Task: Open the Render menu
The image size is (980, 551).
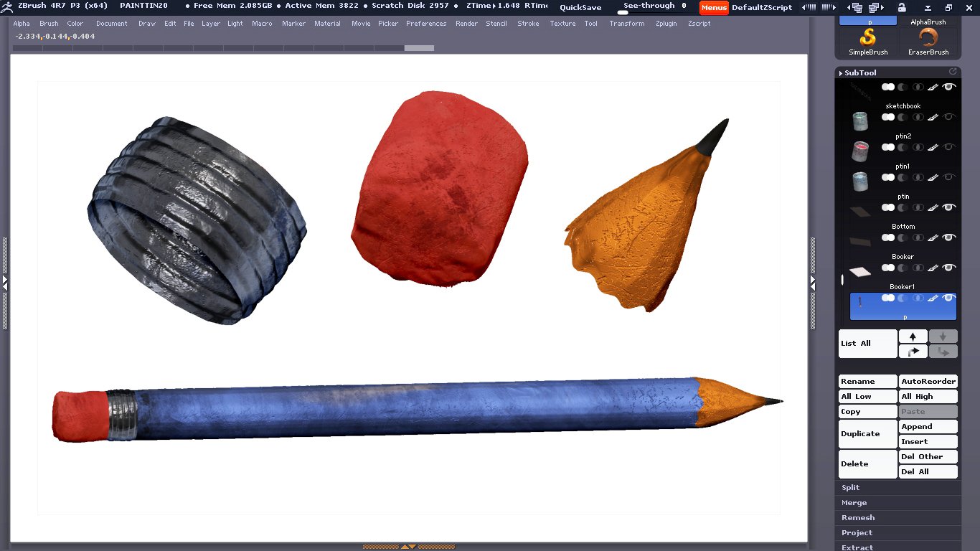Action: pyautogui.click(x=466, y=24)
